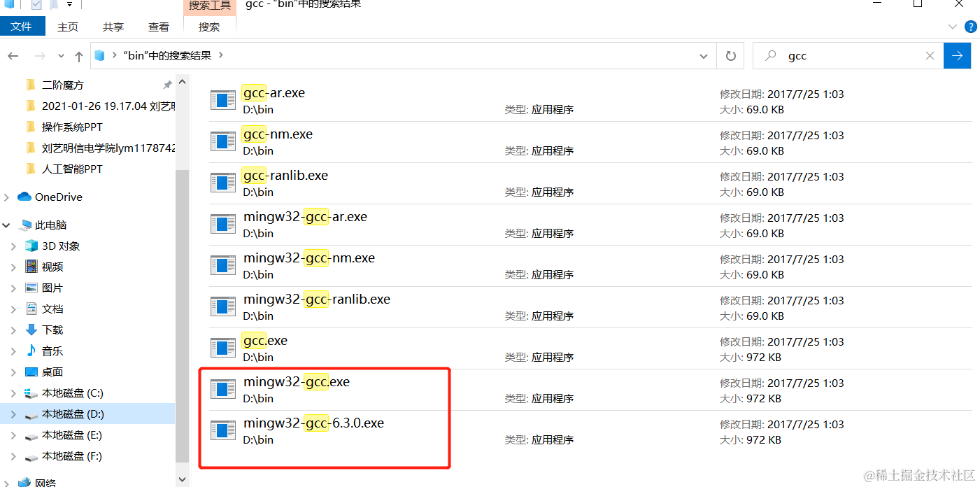Image resolution: width=980 pixels, height=487 pixels.
Task: Select the gcc.exe file icon
Action: [x=223, y=348]
